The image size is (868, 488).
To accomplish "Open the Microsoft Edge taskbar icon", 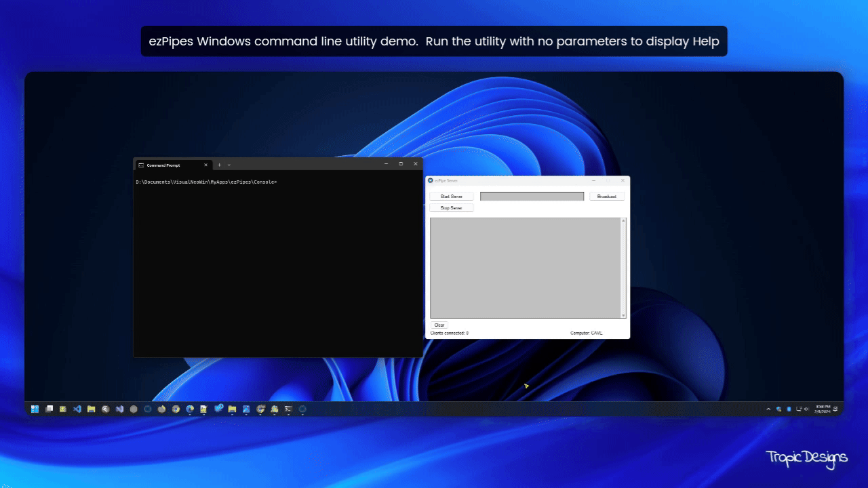I will [190, 409].
